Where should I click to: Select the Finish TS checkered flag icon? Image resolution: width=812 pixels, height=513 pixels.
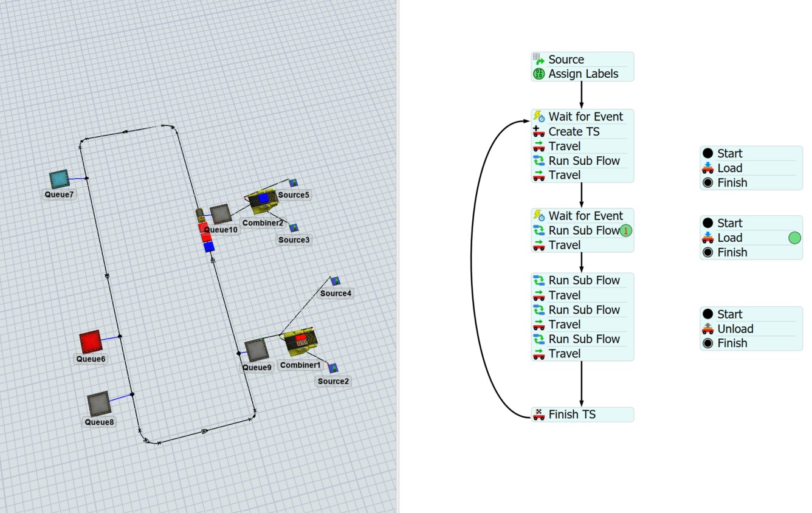pos(538,415)
